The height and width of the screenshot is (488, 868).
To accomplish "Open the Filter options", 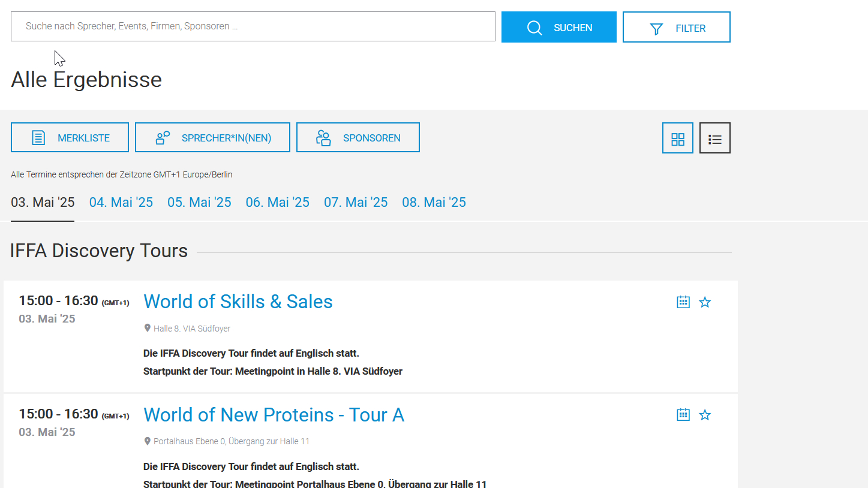I will pyautogui.click(x=676, y=28).
